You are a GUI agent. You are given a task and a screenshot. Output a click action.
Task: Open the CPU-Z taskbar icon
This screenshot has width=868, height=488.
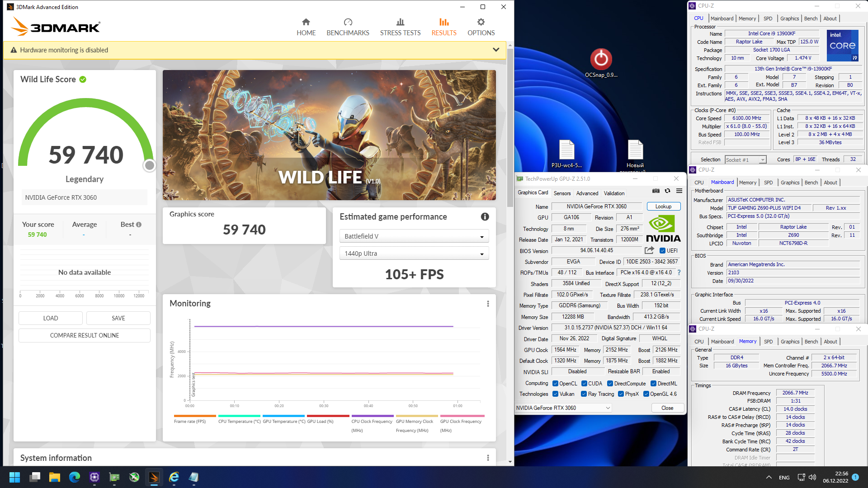click(x=94, y=477)
